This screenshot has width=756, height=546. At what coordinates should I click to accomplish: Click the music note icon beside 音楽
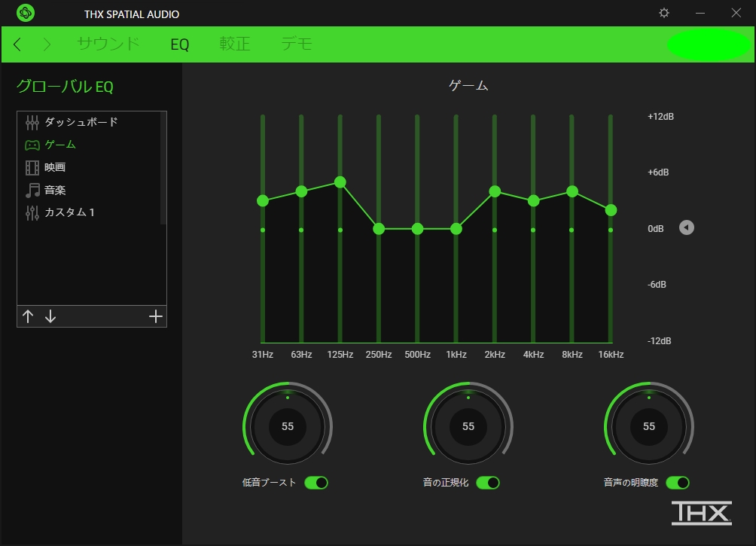(32, 190)
